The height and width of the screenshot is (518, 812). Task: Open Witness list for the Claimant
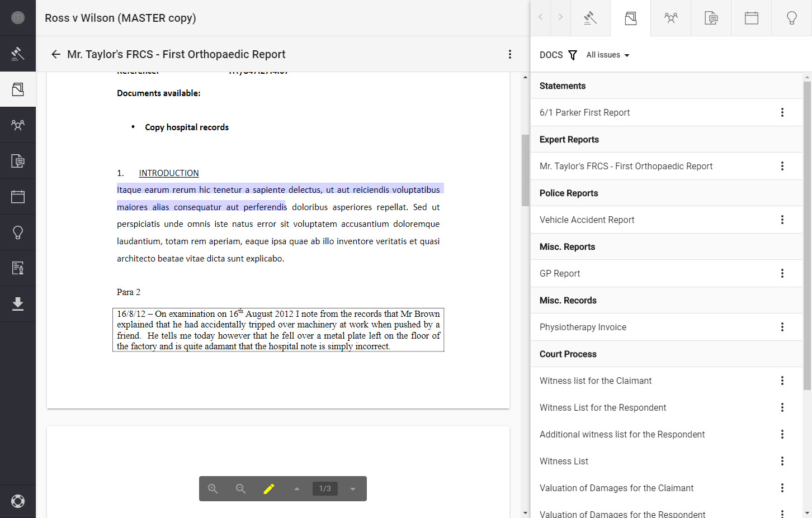[x=595, y=381]
